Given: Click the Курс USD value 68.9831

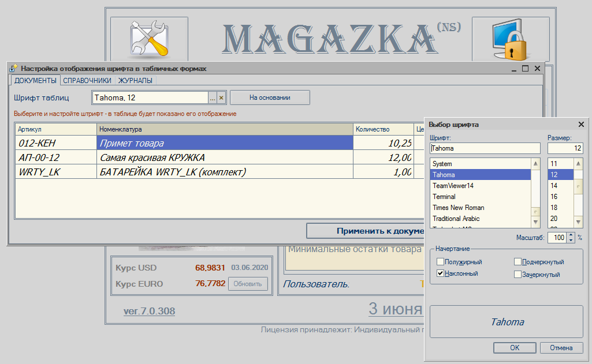Looking at the screenshot, I should pyautogui.click(x=210, y=268).
